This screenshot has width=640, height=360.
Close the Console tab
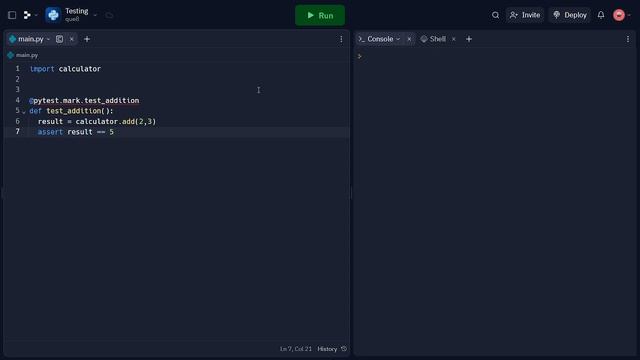[409, 39]
